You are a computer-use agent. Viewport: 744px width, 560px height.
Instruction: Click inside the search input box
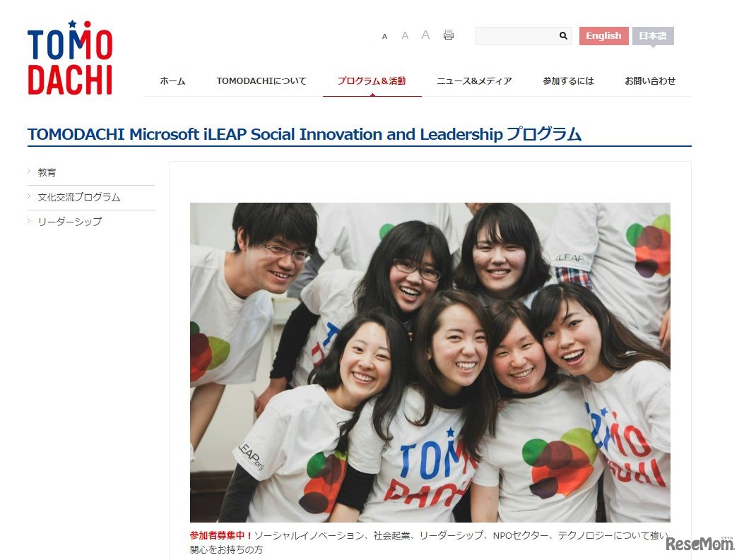[516, 35]
